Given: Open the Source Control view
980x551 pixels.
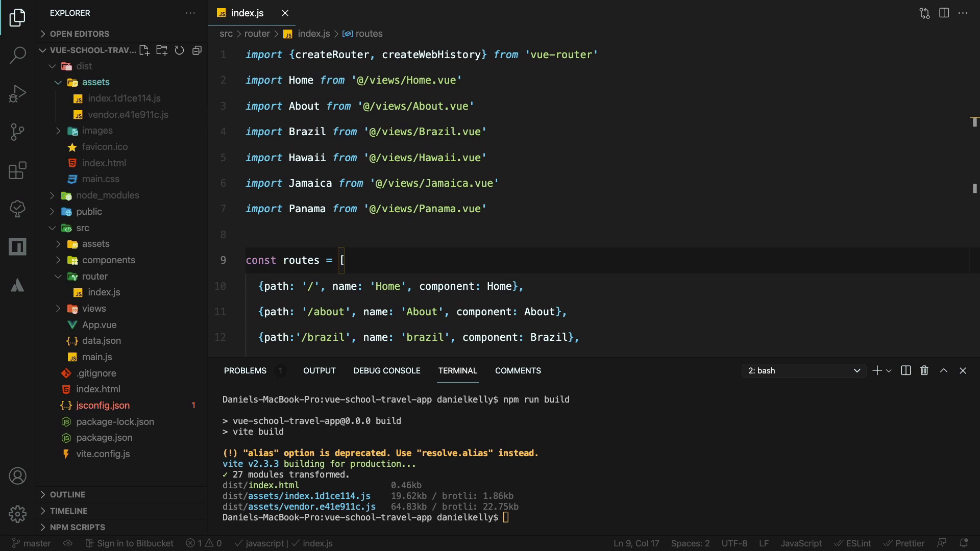Looking at the screenshot, I should 17,132.
